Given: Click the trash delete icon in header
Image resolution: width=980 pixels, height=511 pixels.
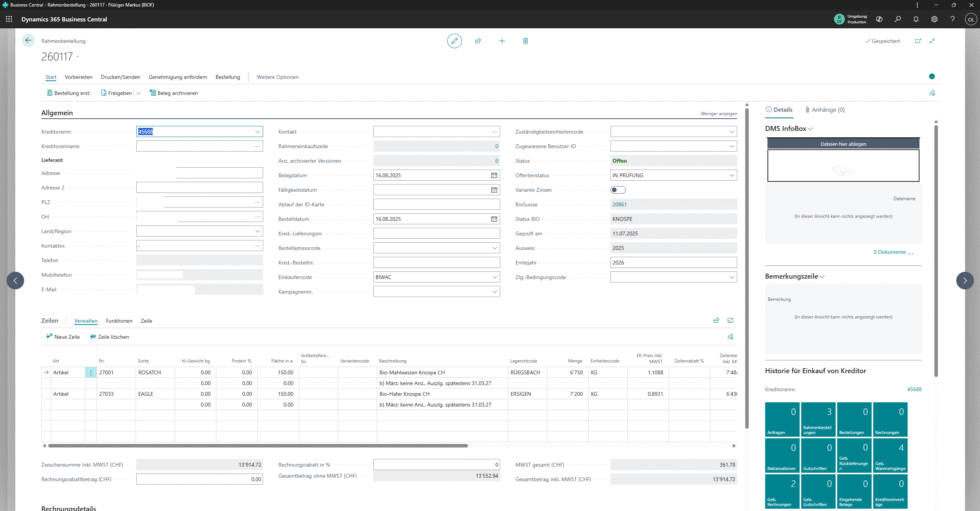Looking at the screenshot, I should [526, 41].
